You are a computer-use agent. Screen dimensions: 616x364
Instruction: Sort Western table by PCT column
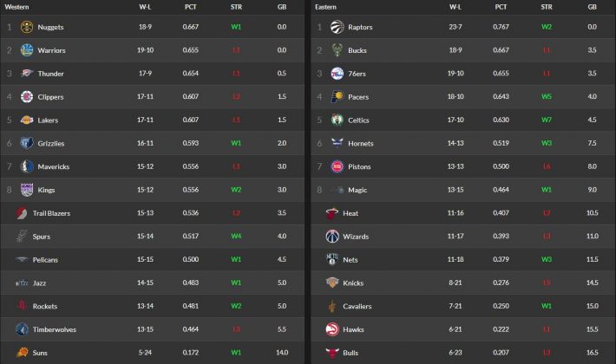(190, 6)
